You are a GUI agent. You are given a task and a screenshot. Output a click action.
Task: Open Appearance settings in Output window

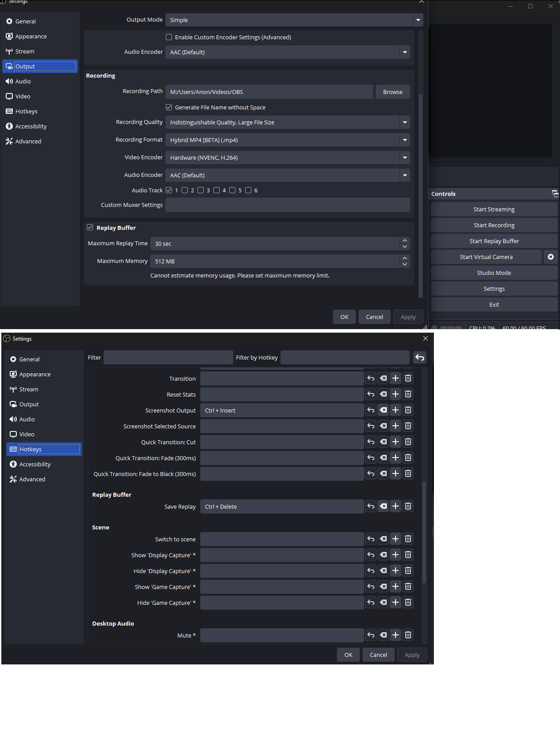(x=40, y=36)
